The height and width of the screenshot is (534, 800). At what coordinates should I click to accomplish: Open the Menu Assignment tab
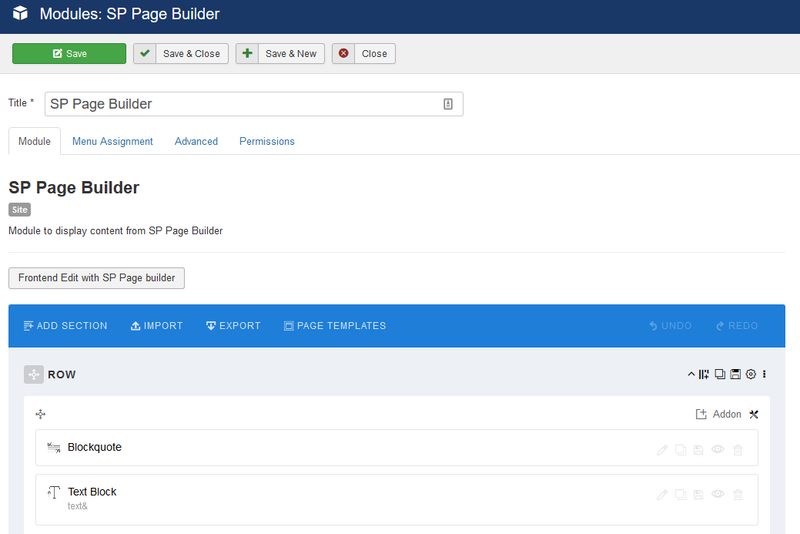click(112, 141)
